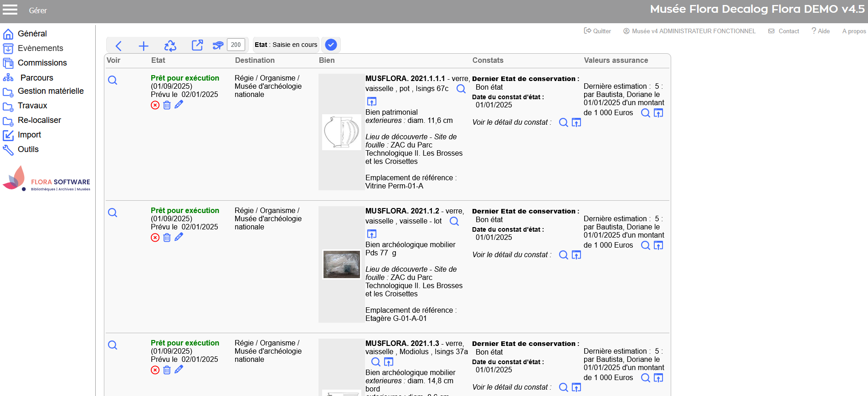
Task: Add a new item with plus icon
Action: click(144, 46)
